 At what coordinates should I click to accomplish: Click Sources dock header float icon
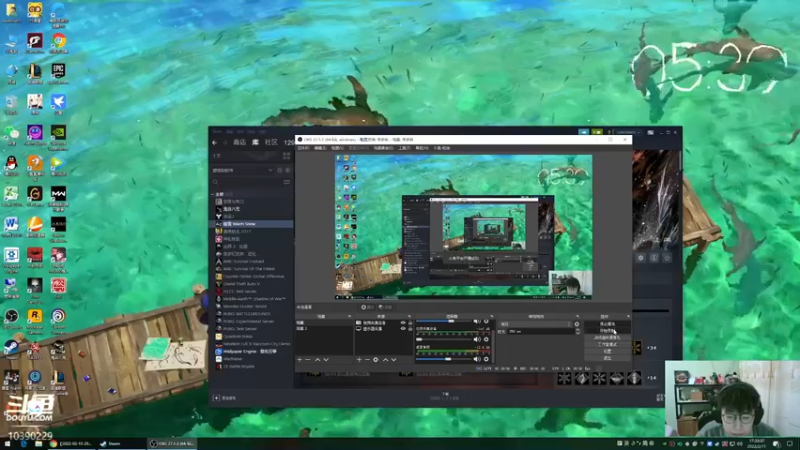(409, 316)
